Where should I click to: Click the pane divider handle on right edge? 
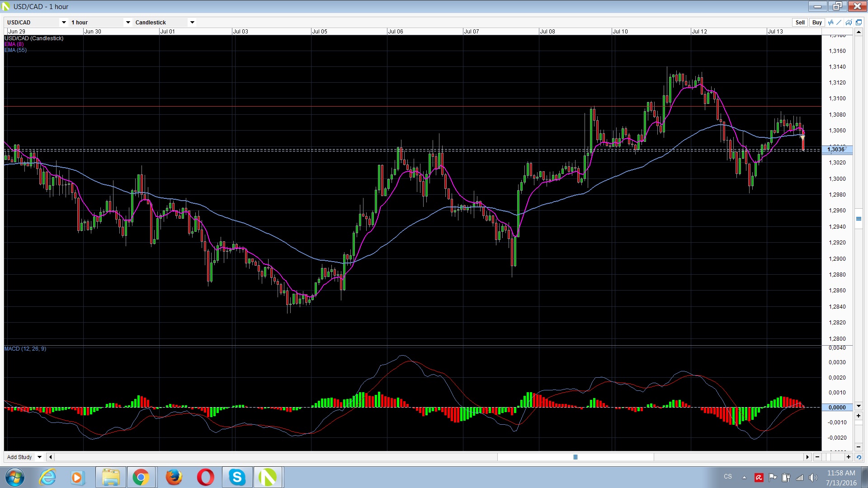pos(859,219)
